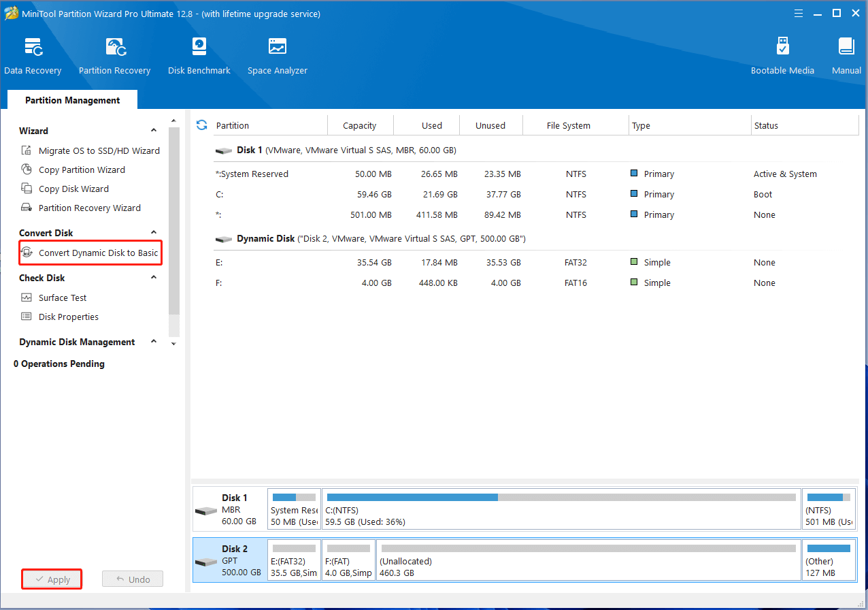Select the C:(NTFS) block in the disk map
The height and width of the screenshot is (610, 868).
(561, 509)
